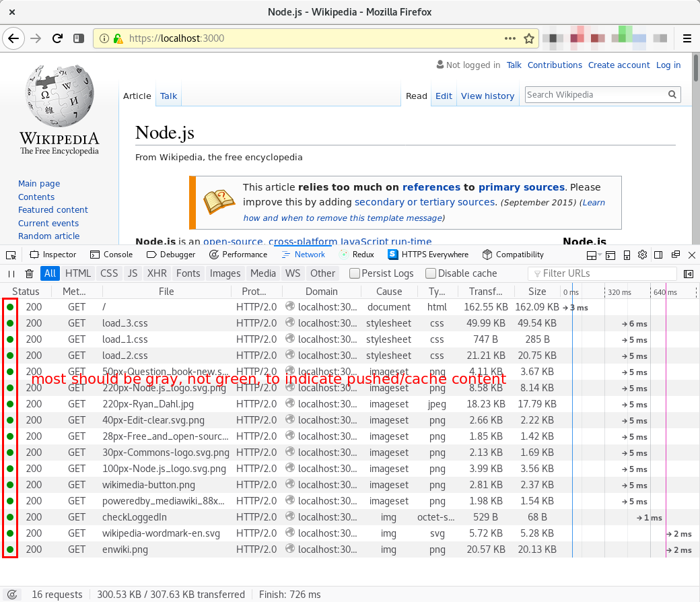Open the HTTPS Everywhere panel
This screenshot has width=700, height=602.
click(x=428, y=255)
